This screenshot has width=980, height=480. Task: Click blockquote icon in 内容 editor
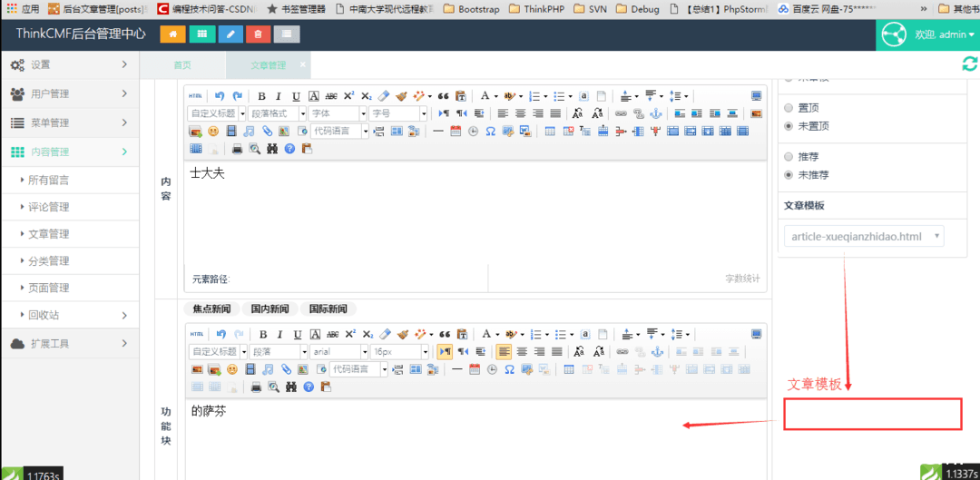point(444,96)
